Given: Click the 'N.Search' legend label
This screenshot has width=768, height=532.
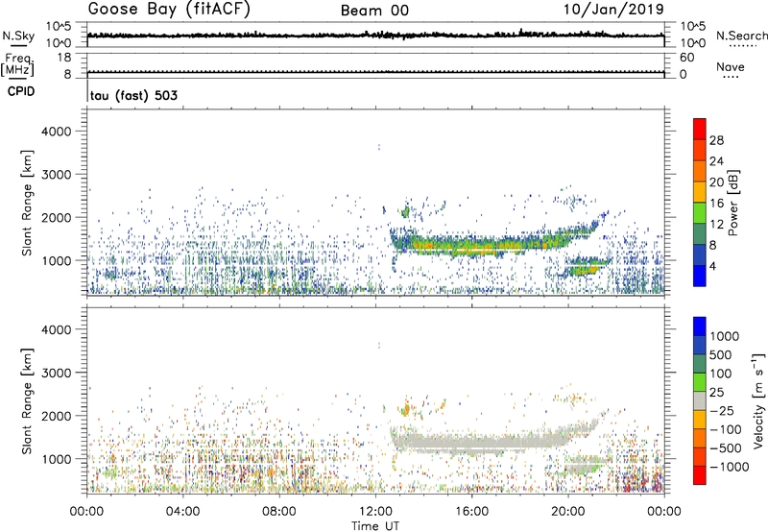Looking at the screenshot, I should tap(741, 36).
